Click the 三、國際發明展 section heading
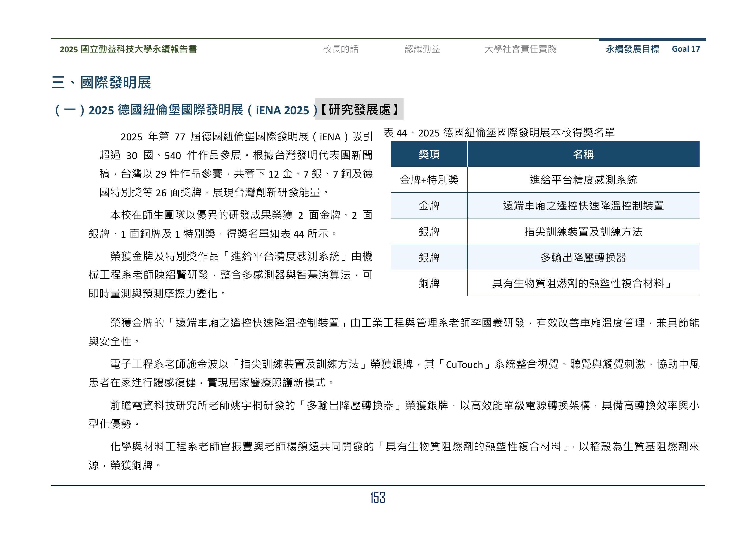756x534 pixels. pos(101,82)
